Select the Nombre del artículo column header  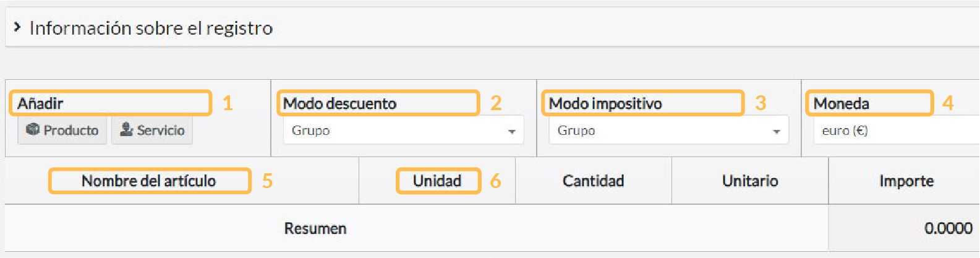[x=148, y=181]
